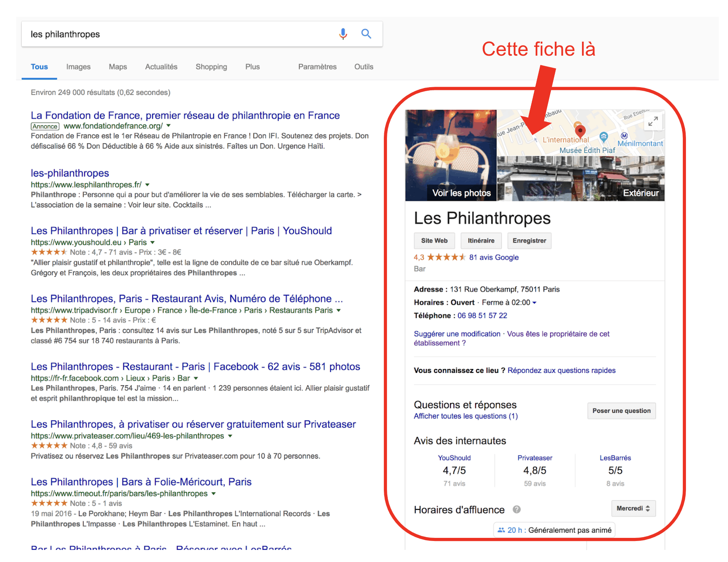This screenshot has width=728, height=562.
Task: Click the 'Poser une question' button
Action: (x=621, y=411)
